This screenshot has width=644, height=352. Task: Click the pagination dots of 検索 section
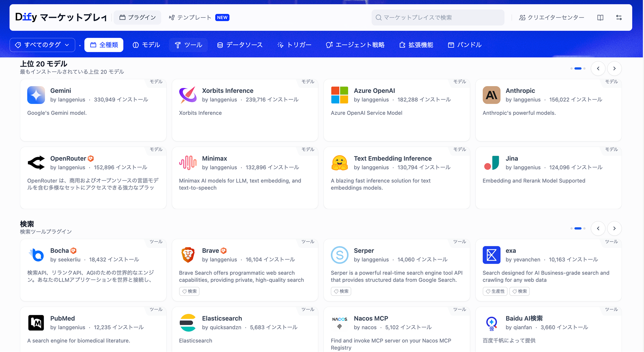click(x=578, y=228)
